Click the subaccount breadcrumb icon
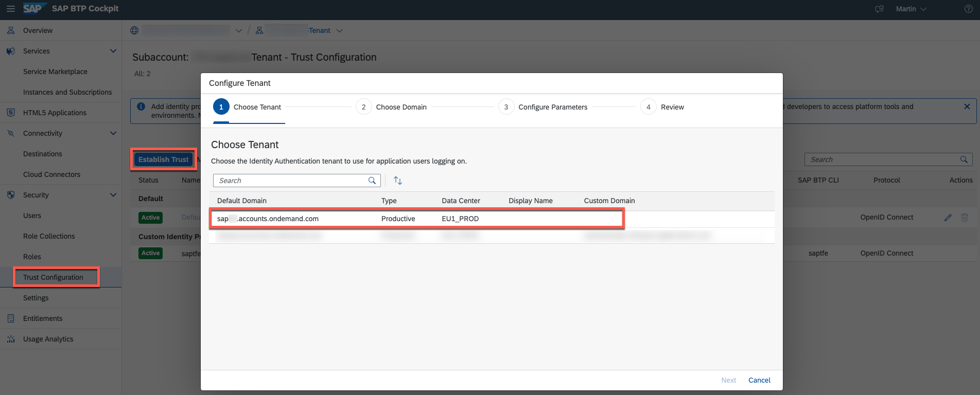Screen dimensions: 980x395 point(259,30)
